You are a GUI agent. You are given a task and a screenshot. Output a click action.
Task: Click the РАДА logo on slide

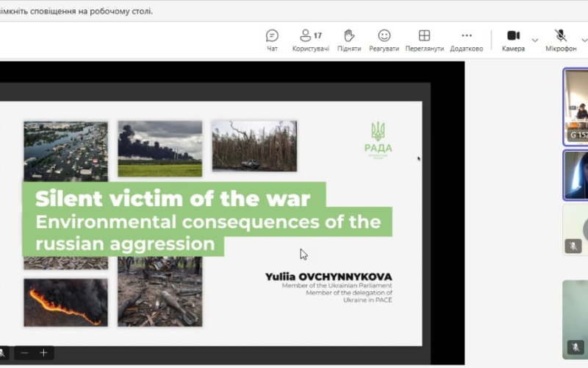click(378, 140)
